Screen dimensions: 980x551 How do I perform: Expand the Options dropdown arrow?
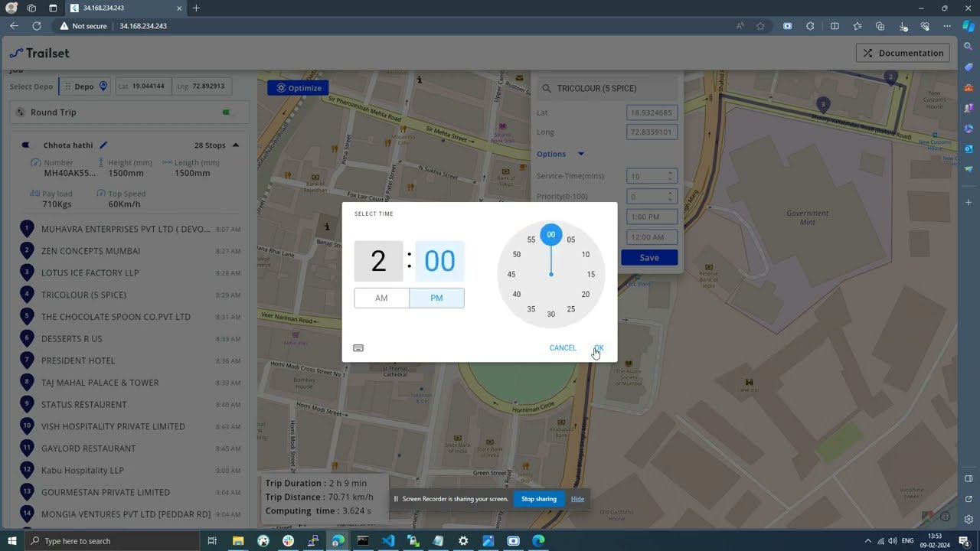coord(581,154)
